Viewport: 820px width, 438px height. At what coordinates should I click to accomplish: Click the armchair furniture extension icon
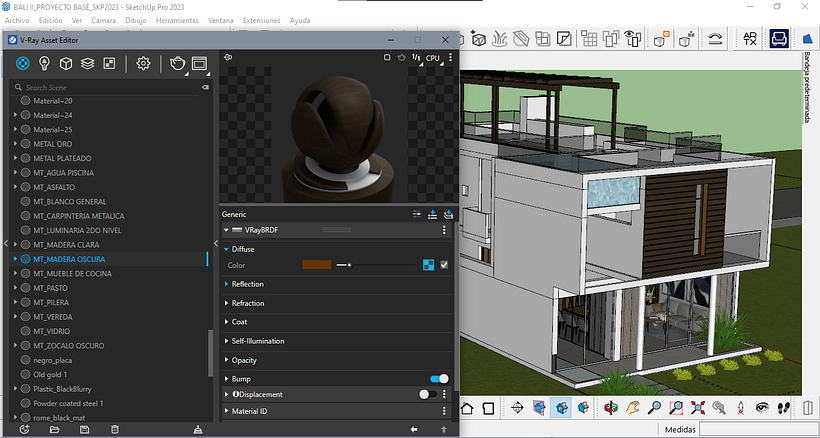point(779,39)
